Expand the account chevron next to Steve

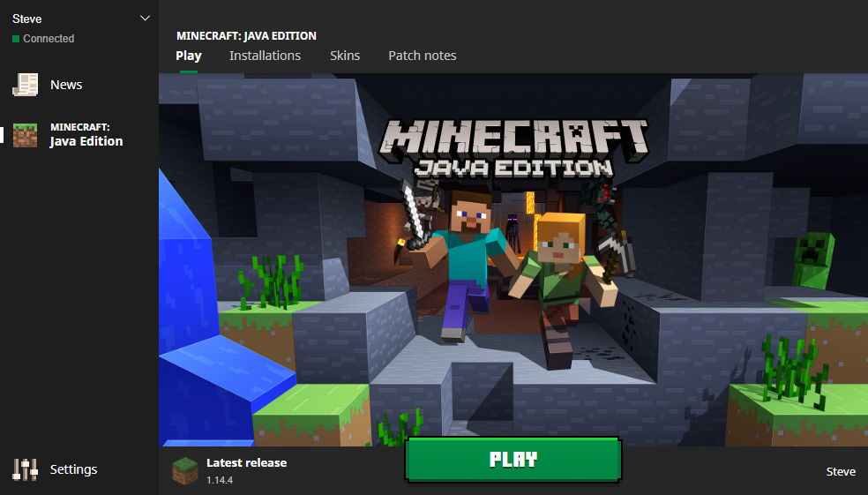coord(145,19)
